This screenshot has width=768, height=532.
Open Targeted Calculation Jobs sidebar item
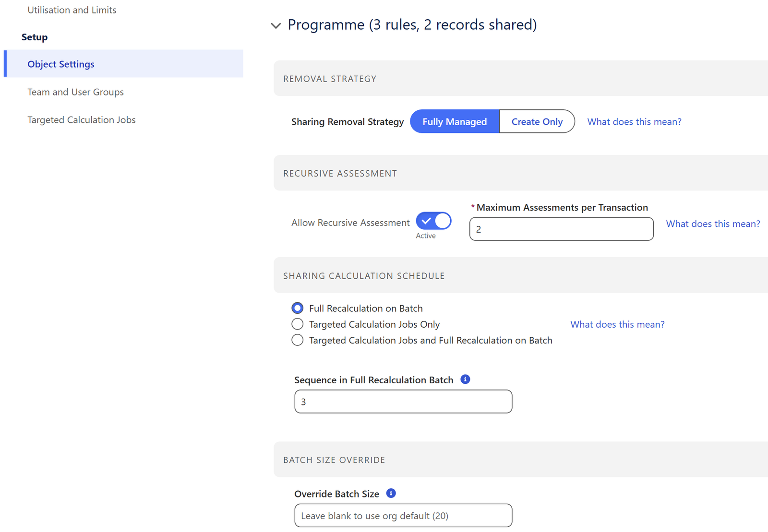[x=82, y=120]
